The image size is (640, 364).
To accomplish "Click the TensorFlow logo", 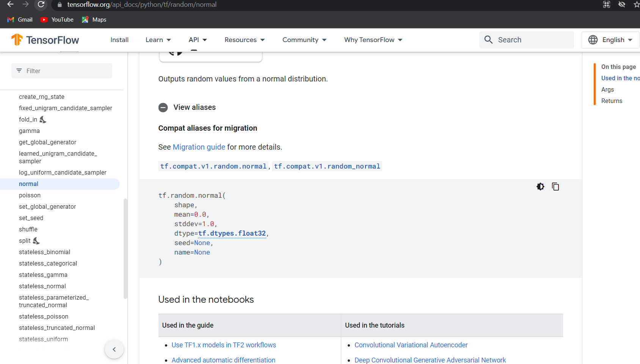I will [45, 40].
